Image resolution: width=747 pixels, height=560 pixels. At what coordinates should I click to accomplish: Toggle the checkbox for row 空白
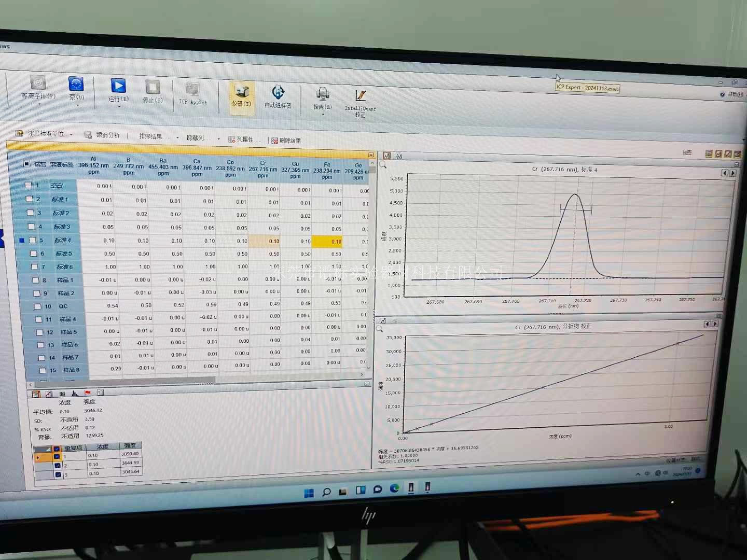coord(29,185)
